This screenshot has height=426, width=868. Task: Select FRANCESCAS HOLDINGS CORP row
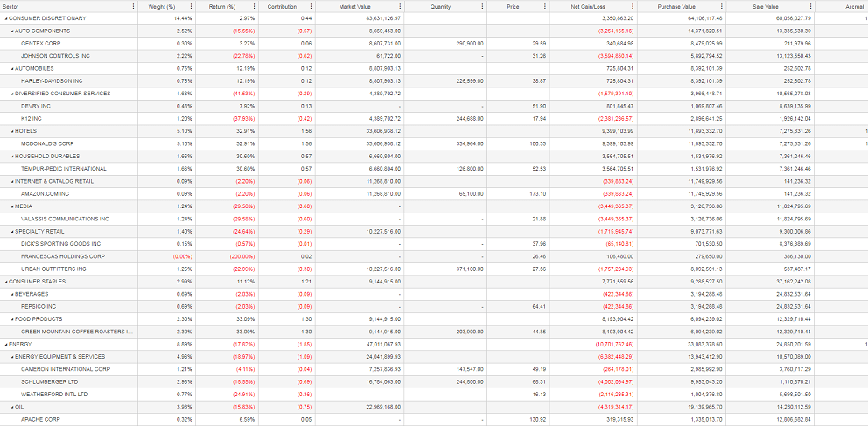pyautogui.click(x=434, y=256)
